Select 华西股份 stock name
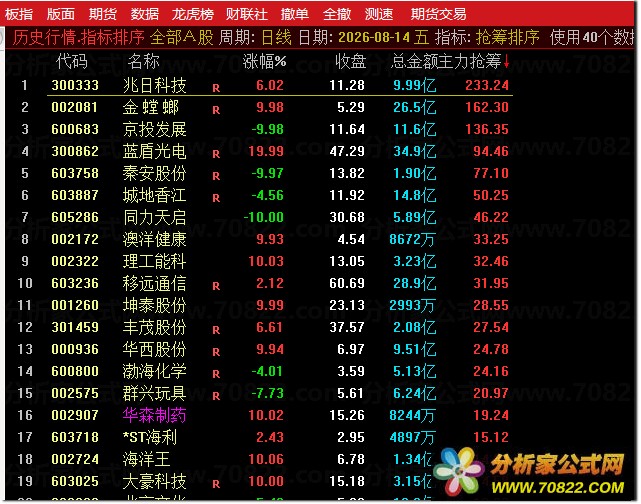The width and height of the screenshot is (641, 504). [155, 349]
